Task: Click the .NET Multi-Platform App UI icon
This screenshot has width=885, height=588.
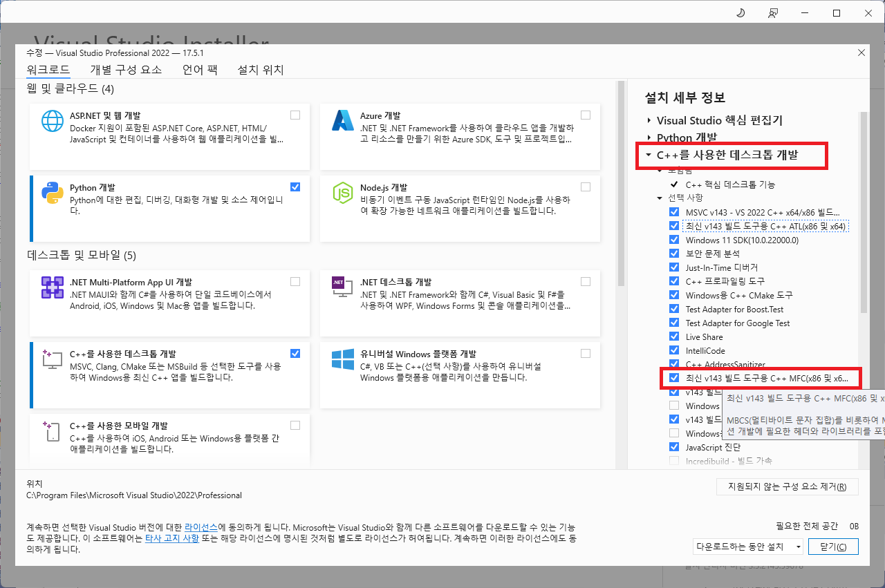Action: (x=53, y=288)
